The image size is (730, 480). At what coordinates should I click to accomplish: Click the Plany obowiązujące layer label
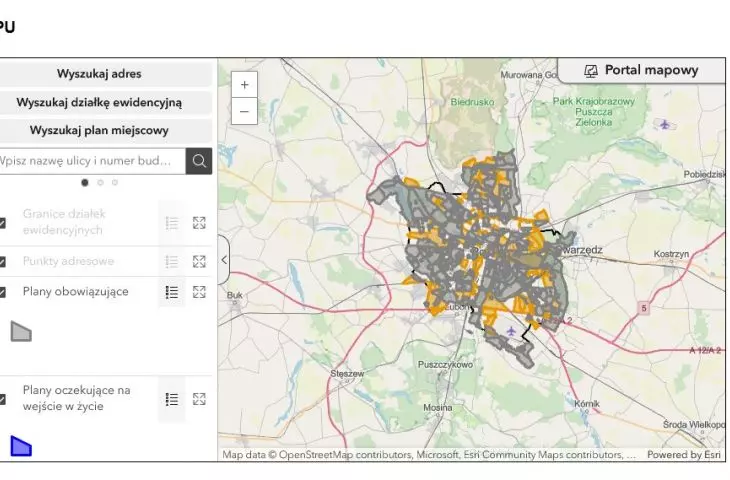75,292
